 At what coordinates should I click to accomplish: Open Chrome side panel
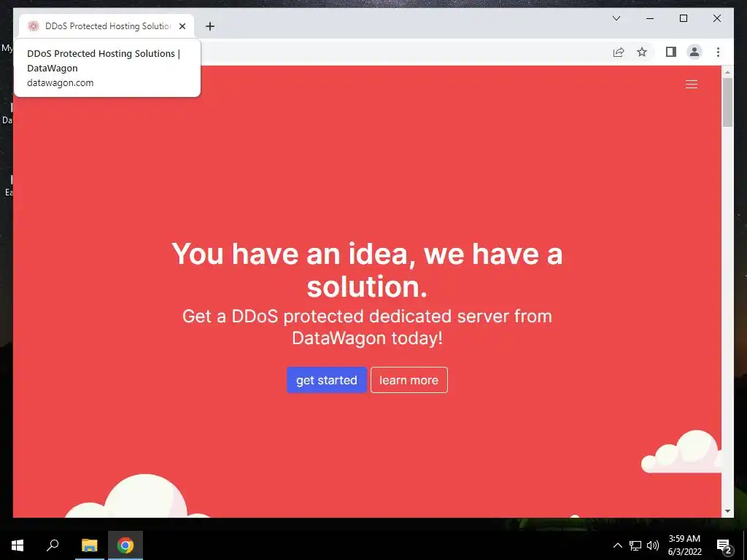click(x=671, y=52)
